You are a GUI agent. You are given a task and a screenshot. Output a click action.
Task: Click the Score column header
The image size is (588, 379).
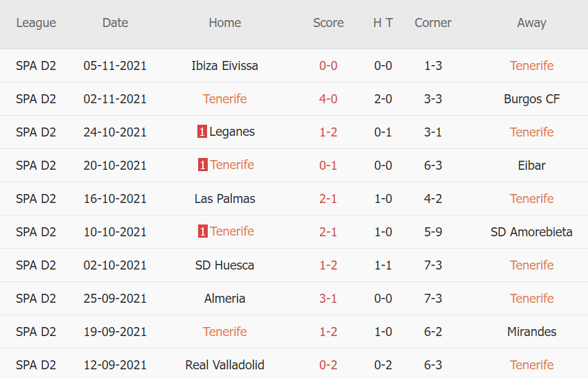point(328,23)
